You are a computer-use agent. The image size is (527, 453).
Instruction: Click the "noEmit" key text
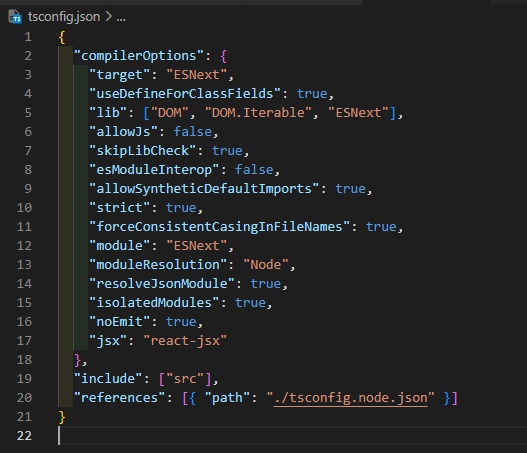(x=119, y=322)
